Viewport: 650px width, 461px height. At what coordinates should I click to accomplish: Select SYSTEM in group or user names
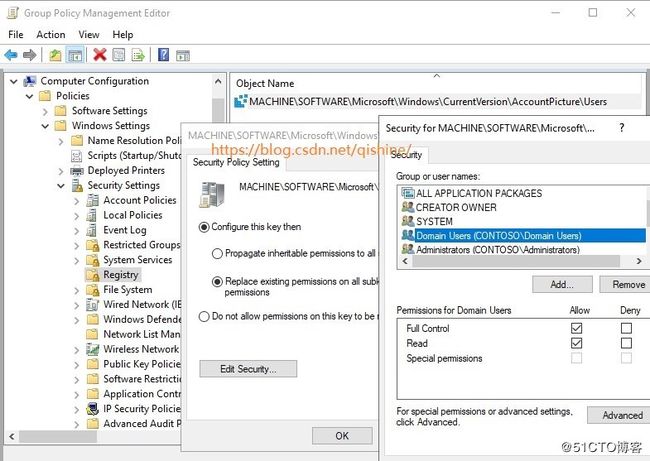coord(434,221)
